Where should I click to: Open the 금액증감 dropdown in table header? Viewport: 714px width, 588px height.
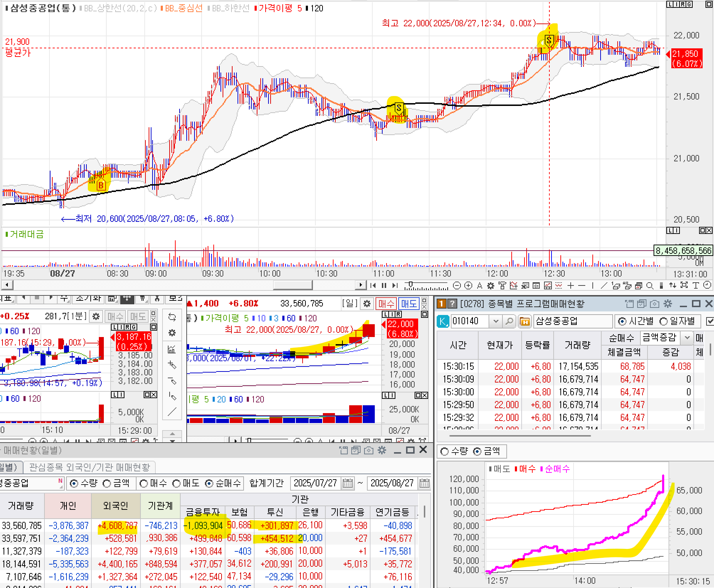click(687, 337)
